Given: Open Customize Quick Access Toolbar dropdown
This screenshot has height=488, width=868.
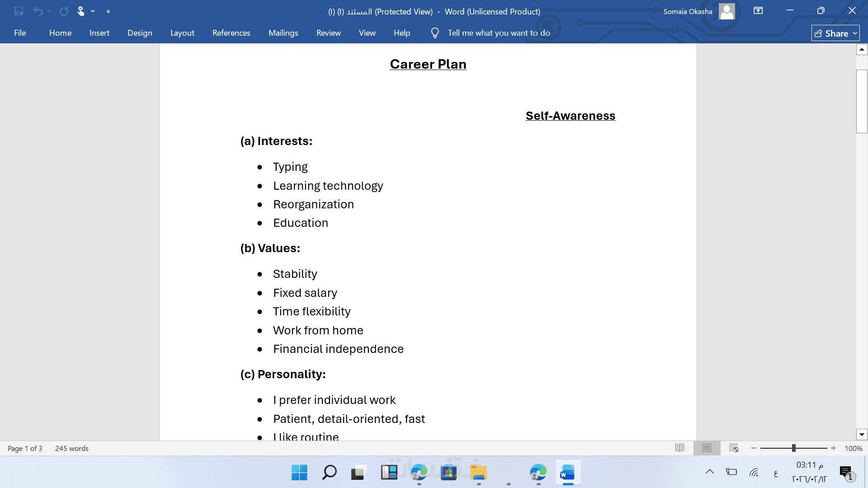Looking at the screenshot, I should [x=108, y=11].
